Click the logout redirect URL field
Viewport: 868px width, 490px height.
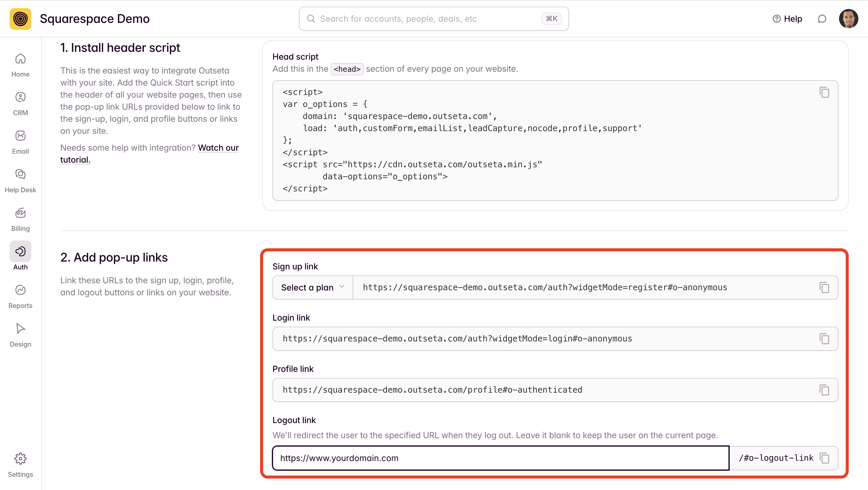tap(501, 458)
